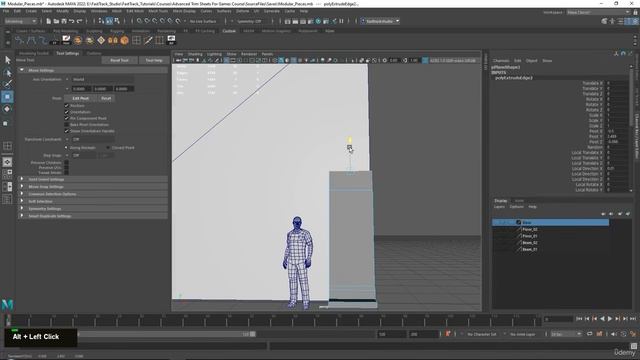Image resolution: width=640 pixels, height=360 pixels.
Task: Enable Bake Pivot Orientation checkbox
Action: [67, 124]
